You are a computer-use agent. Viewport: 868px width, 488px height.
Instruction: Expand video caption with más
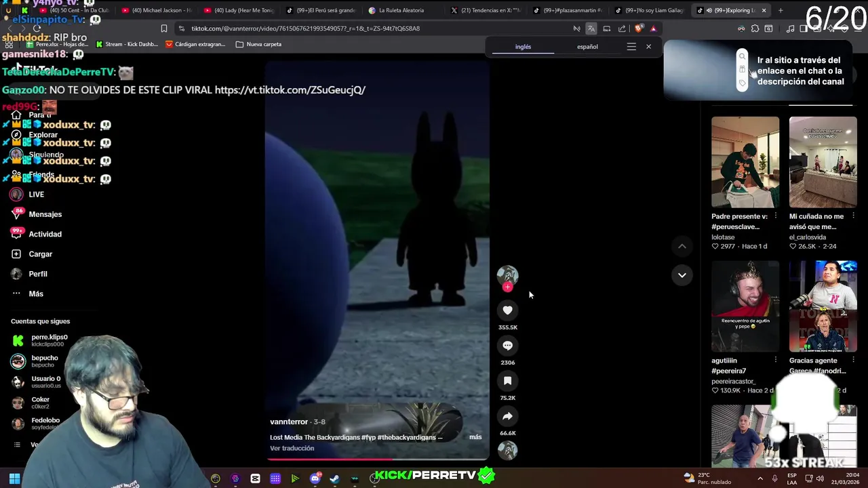tap(475, 437)
